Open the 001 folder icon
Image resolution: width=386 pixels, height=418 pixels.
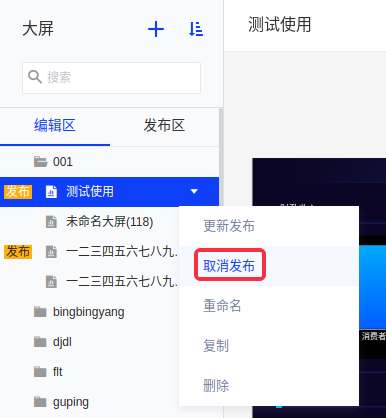click(x=40, y=162)
